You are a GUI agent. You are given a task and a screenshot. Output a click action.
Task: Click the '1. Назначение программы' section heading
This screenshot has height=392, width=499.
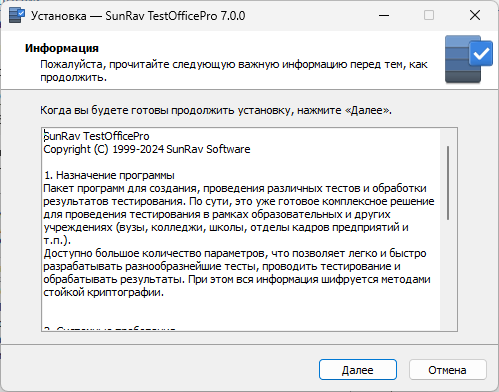tap(109, 175)
